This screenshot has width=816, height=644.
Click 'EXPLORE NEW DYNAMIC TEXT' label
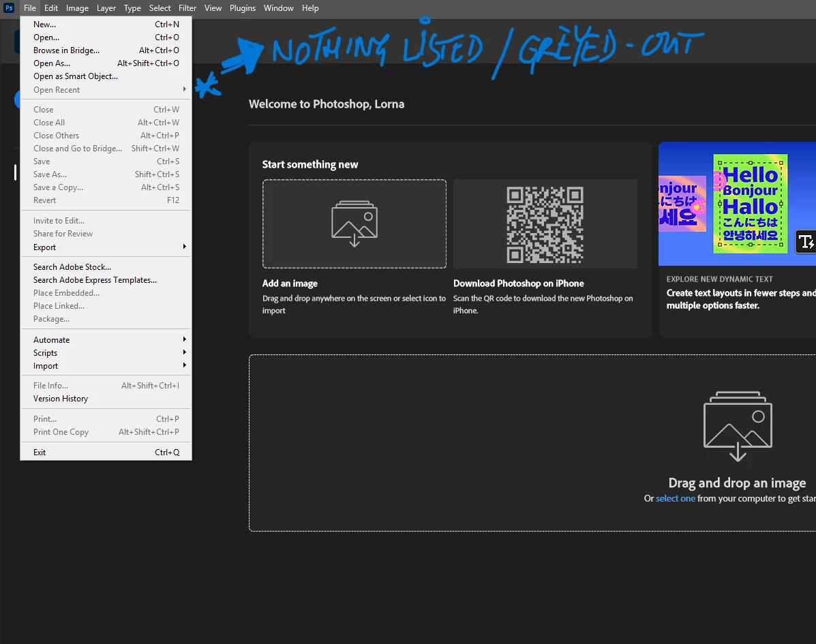[x=720, y=279]
